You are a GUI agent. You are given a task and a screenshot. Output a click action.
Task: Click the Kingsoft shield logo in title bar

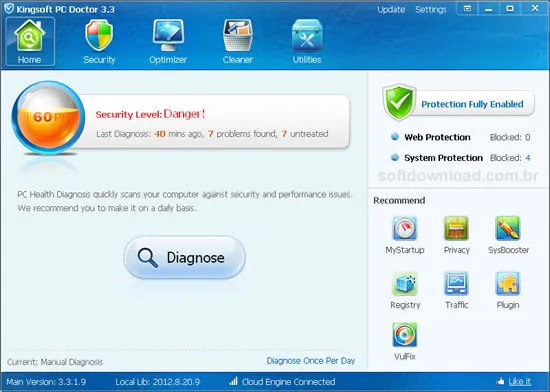point(9,8)
